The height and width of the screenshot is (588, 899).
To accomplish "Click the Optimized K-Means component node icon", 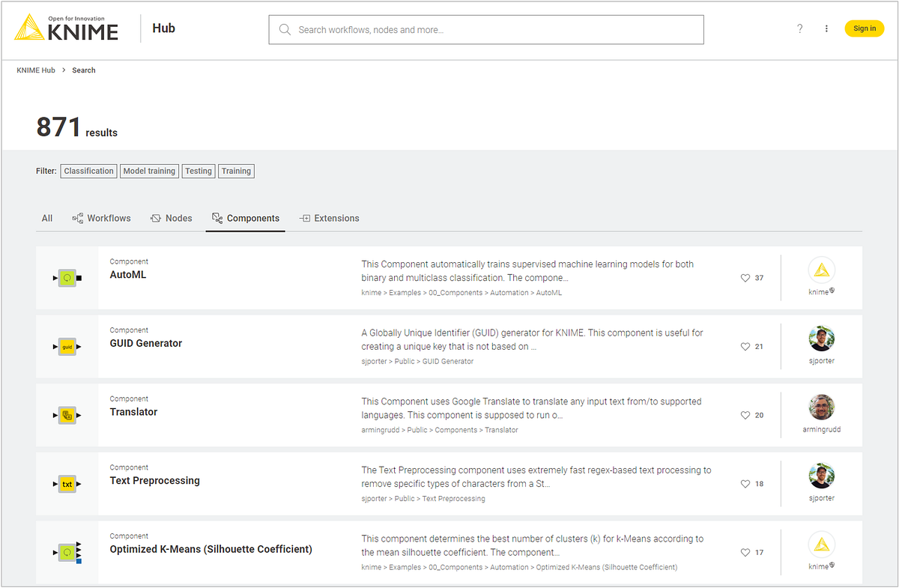I will coord(67,552).
